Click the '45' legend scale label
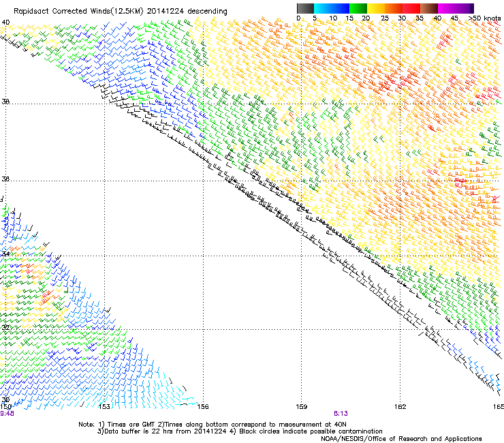504x443 pixels. 454,18
